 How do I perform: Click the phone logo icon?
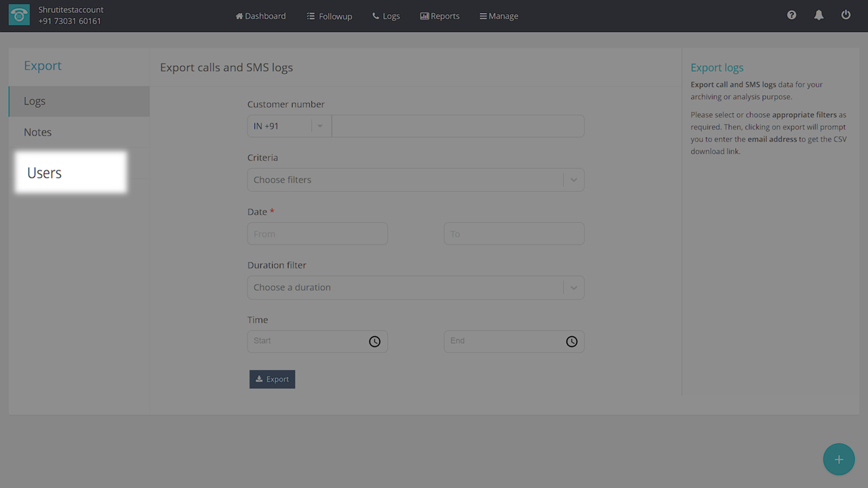point(19,16)
